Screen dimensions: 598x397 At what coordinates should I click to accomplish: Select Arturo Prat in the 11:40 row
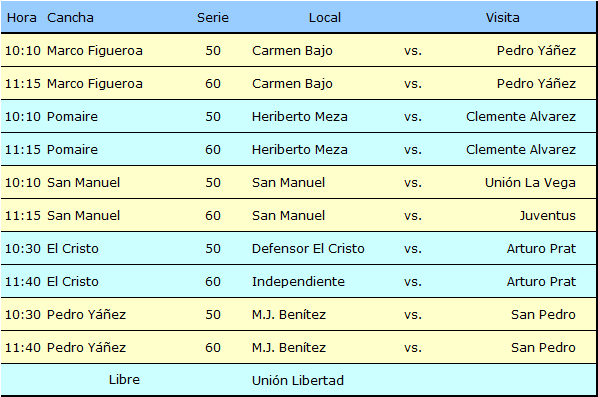541,281
